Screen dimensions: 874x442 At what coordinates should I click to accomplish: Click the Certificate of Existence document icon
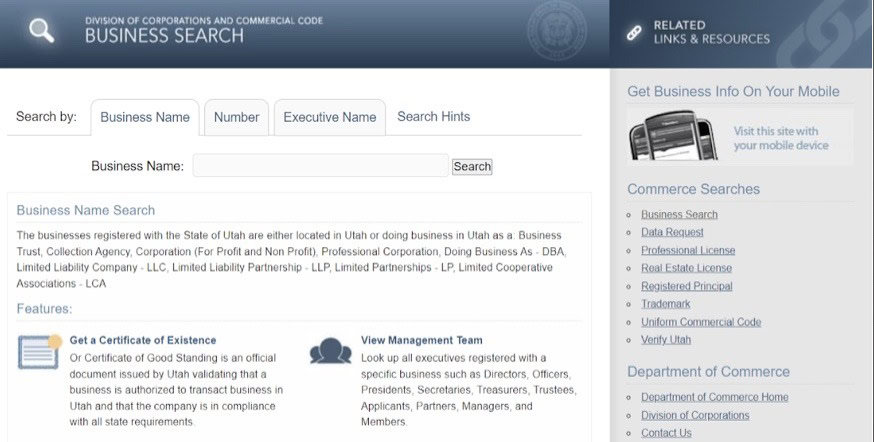point(39,351)
